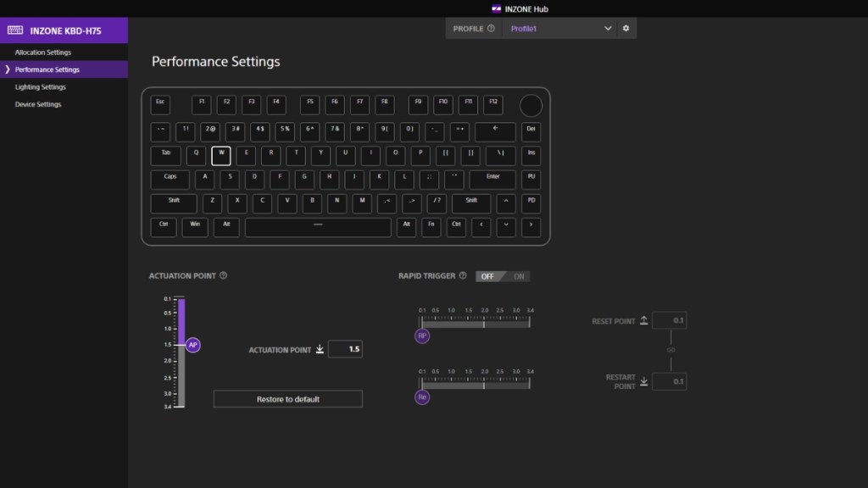Screen dimensions: 868x488
Task: Click the INZONE KBD-H75 keyboard device icon
Action: pos(15,30)
